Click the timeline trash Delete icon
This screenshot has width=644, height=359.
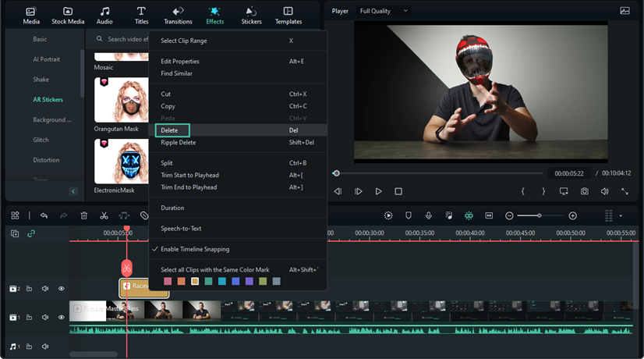83,215
